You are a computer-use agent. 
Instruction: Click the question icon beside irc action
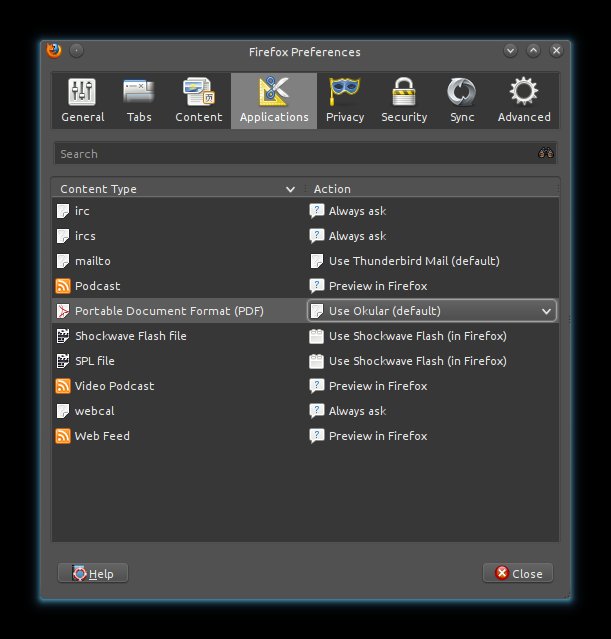[x=317, y=211]
